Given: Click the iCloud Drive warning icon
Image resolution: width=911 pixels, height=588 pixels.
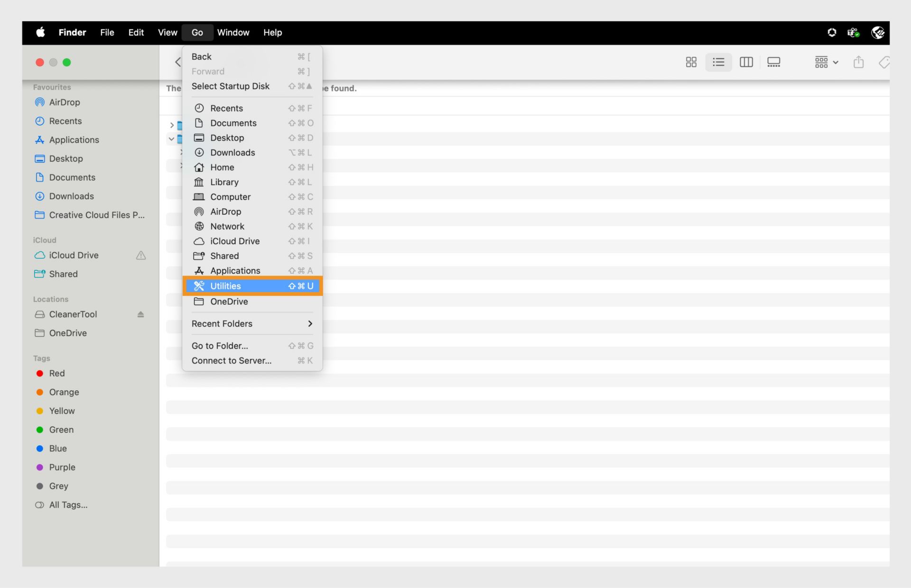Looking at the screenshot, I should [x=141, y=256].
